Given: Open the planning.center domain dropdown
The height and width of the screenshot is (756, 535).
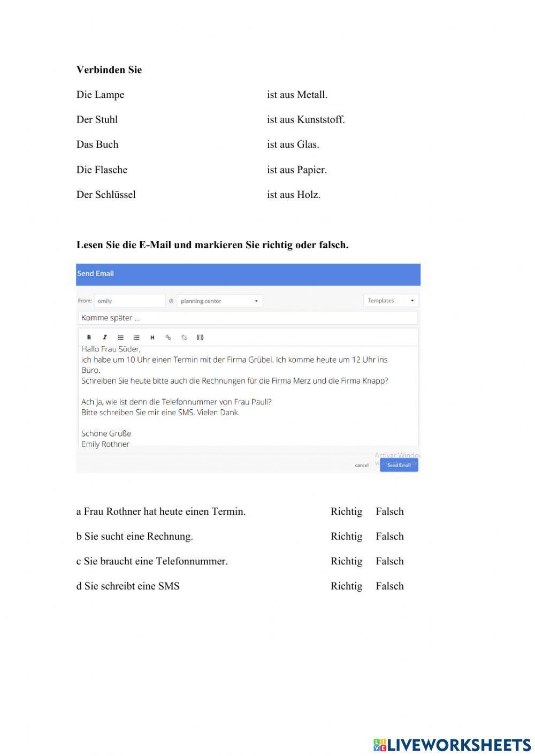Looking at the screenshot, I should 219,301.
